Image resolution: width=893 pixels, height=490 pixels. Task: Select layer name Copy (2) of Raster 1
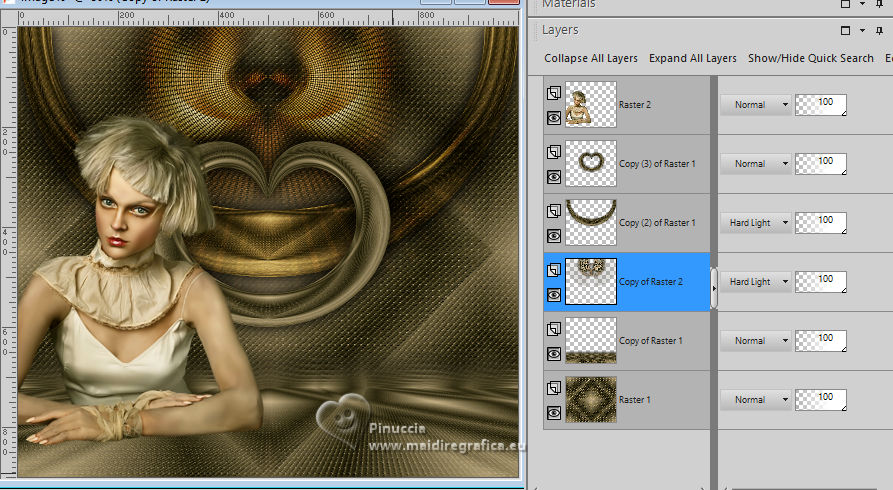[x=657, y=223]
